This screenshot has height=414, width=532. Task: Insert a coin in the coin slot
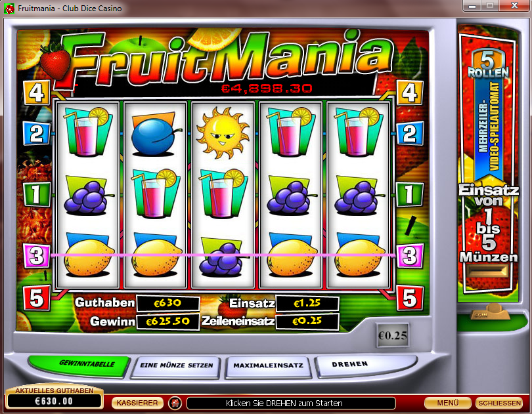click(489, 312)
